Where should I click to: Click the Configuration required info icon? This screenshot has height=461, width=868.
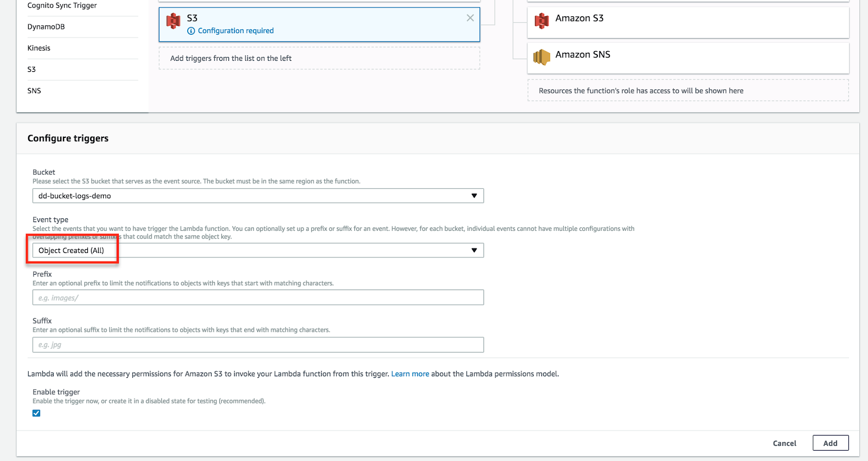(x=191, y=31)
